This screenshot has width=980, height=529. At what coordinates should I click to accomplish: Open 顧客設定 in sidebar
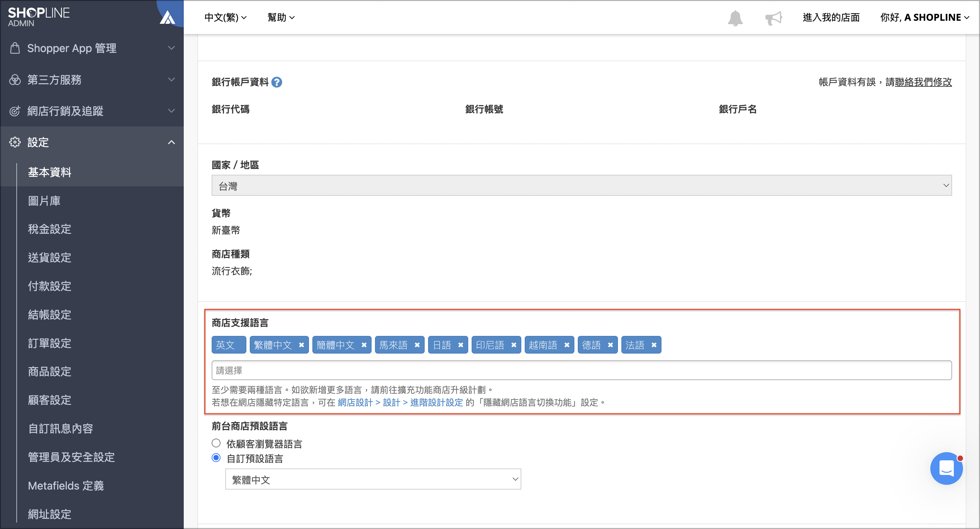49,400
